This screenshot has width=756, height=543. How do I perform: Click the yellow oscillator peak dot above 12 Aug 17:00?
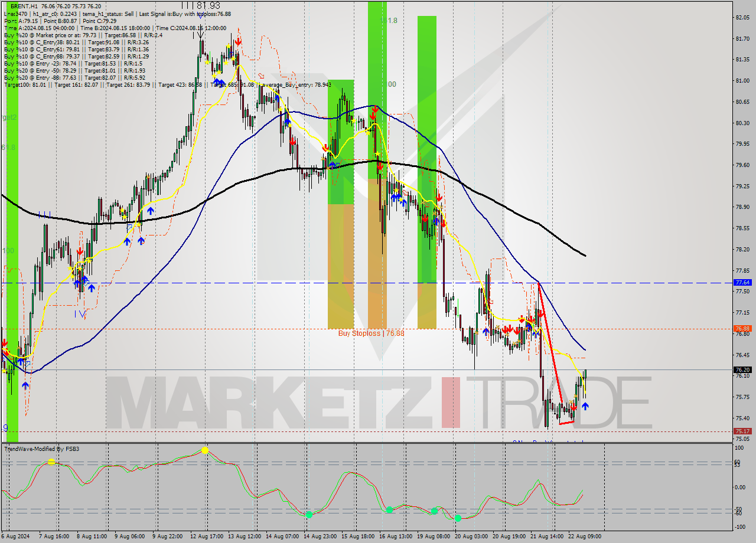click(205, 450)
